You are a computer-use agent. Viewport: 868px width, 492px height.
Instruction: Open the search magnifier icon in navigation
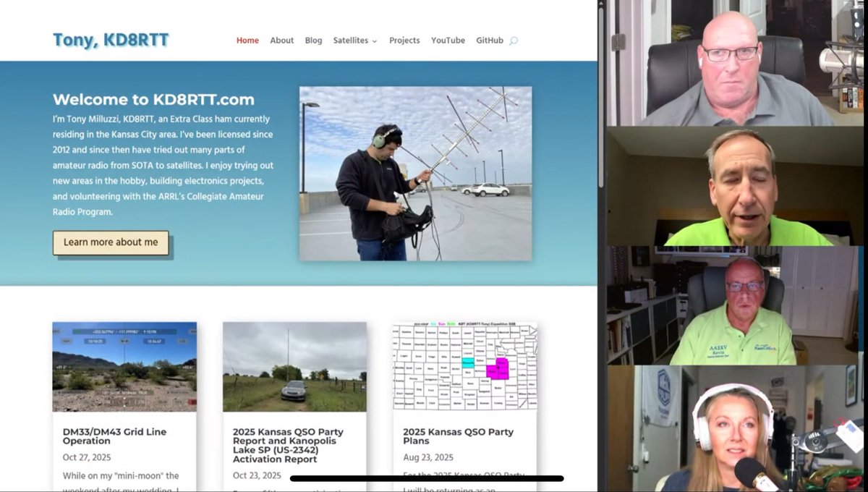pyautogui.click(x=514, y=41)
